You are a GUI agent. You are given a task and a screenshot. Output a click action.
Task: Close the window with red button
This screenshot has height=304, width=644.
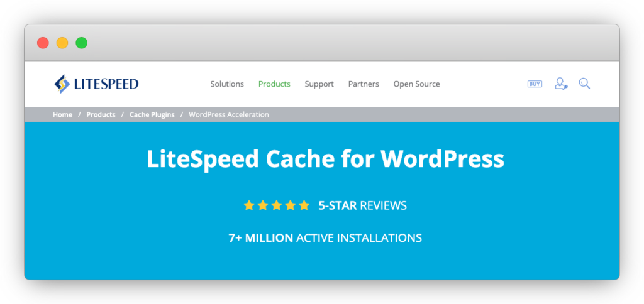43,43
